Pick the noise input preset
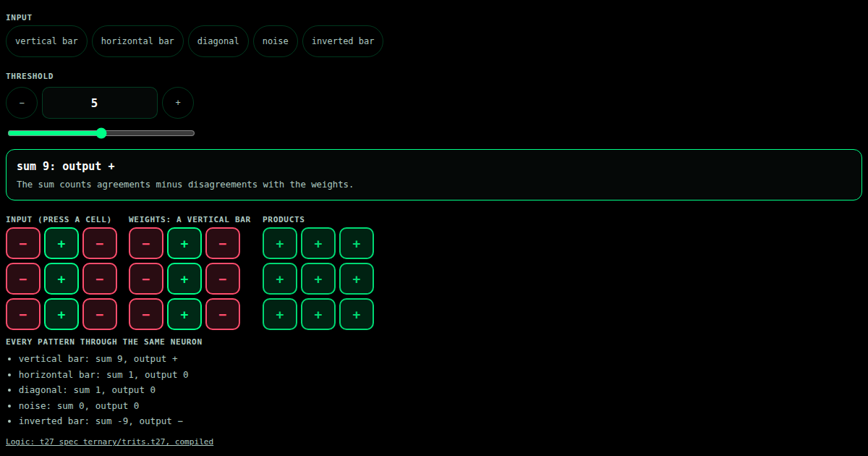 [x=275, y=41]
